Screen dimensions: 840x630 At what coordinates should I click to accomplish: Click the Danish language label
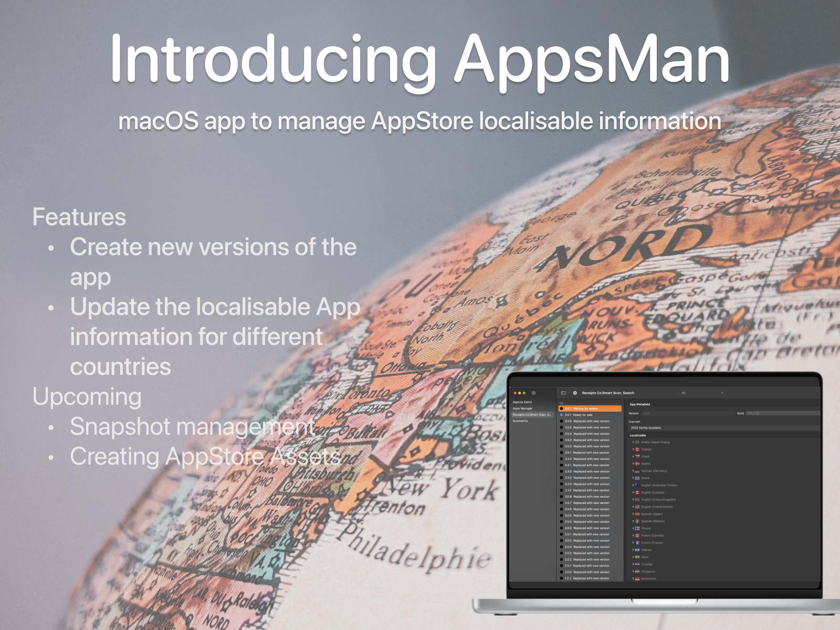(646, 464)
